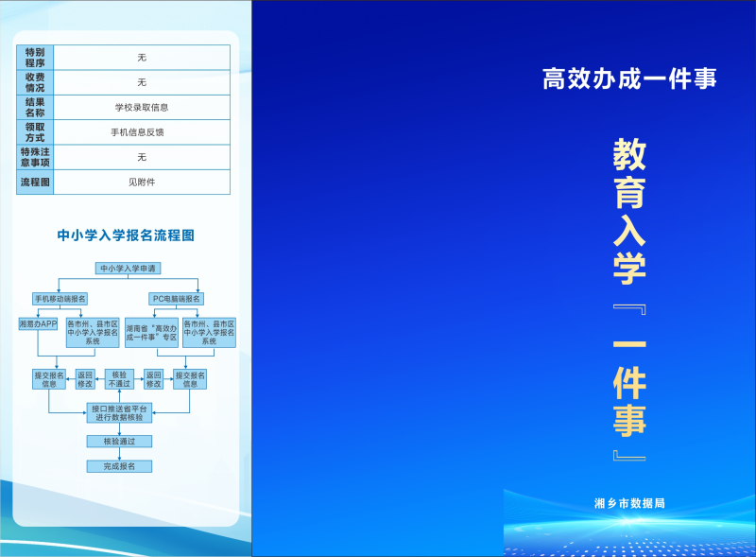Click the 湘乡市数据局 text
The height and width of the screenshot is (557, 756).
(629, 503)
